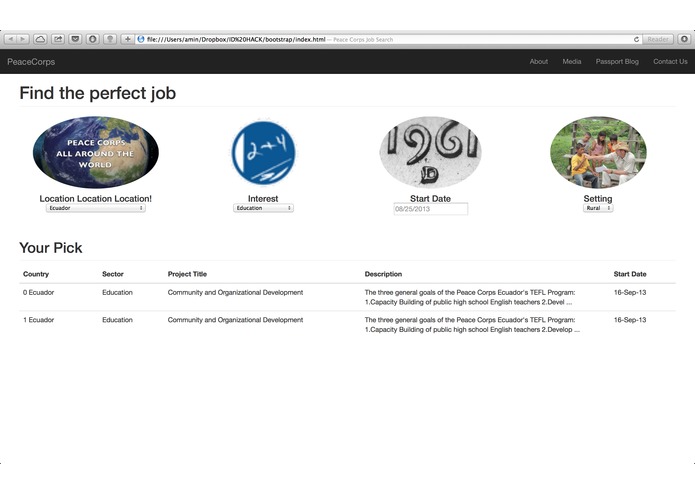
Task: Open the About nav item
Action: [539, 62]
